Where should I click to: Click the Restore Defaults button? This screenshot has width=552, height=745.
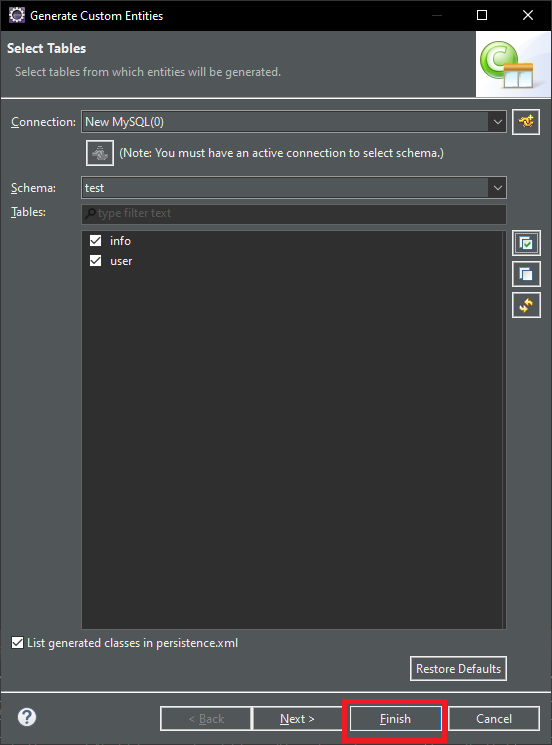458,669
